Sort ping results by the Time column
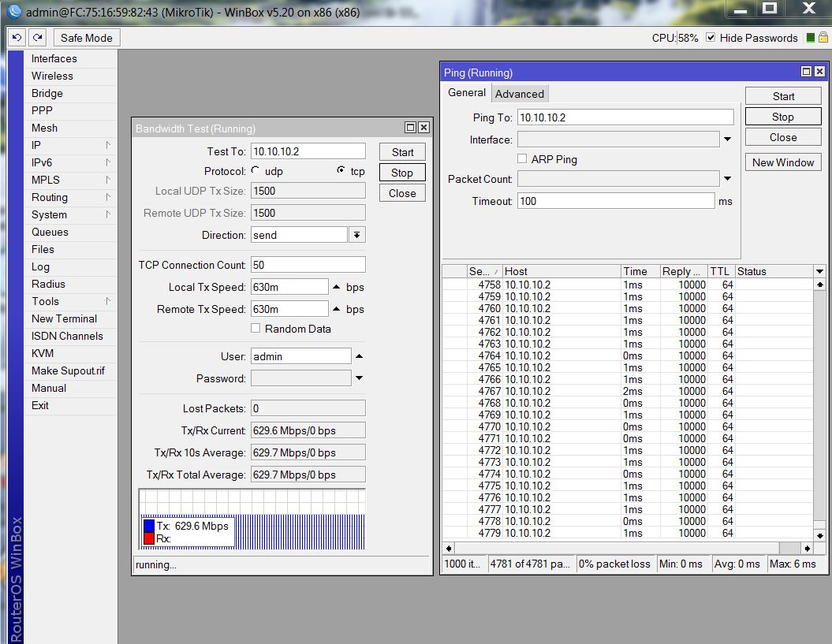Image resolution: width=832 pixels, height=644 pixels. point(640,272)
